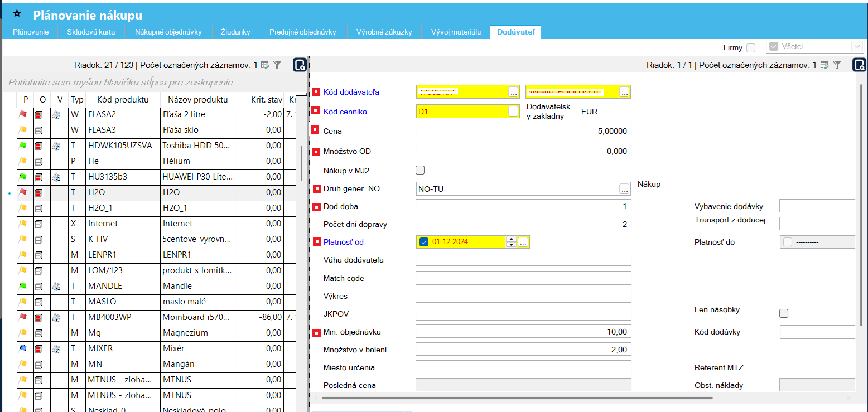Viewport: 868px width, 412px height.
Task: Open the Výrobné zákazky tab
Action: 384,32
